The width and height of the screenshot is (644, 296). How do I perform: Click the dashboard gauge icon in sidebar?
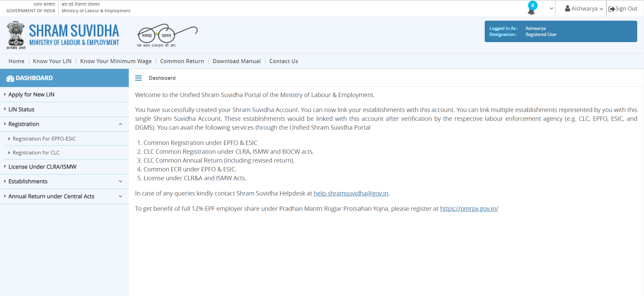point(10,78)
